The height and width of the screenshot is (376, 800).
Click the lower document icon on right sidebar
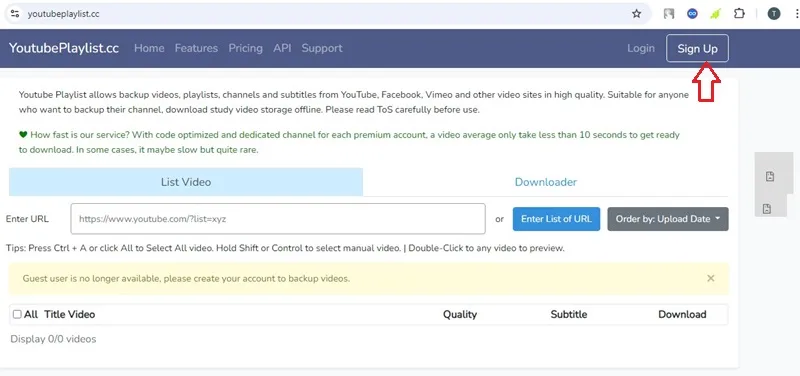(x=766, y=209)
